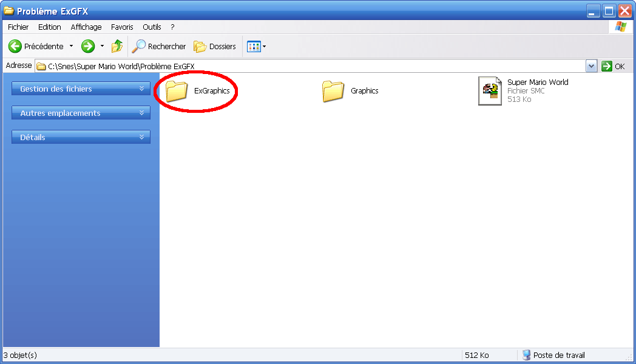Click the green forward arrow icon
Image resolution: width=636 pixels, height=364 pixels.
point(87,46)
